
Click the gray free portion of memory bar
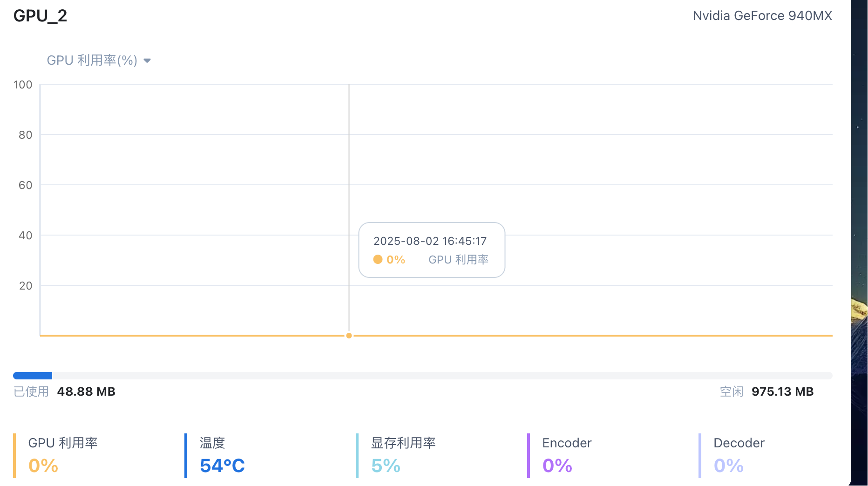click(441, 376)
